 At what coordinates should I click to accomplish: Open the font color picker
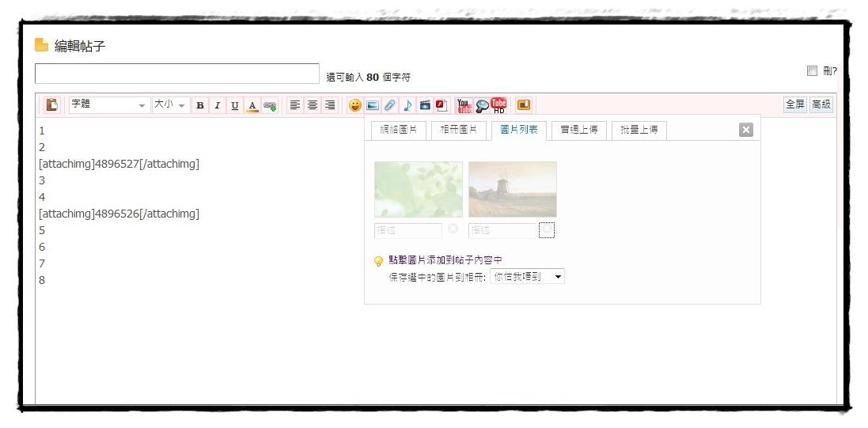coord(252,105)
